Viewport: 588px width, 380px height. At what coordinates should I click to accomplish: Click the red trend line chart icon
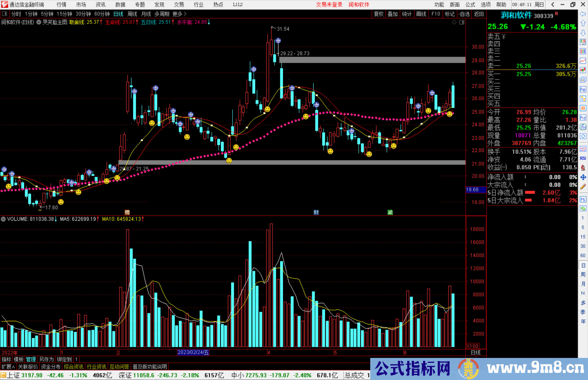(583, 61)
